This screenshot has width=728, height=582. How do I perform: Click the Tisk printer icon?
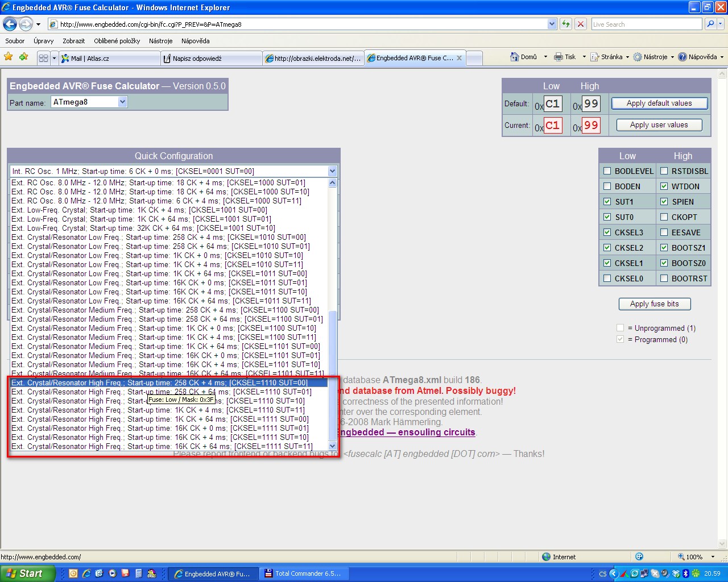558,57
